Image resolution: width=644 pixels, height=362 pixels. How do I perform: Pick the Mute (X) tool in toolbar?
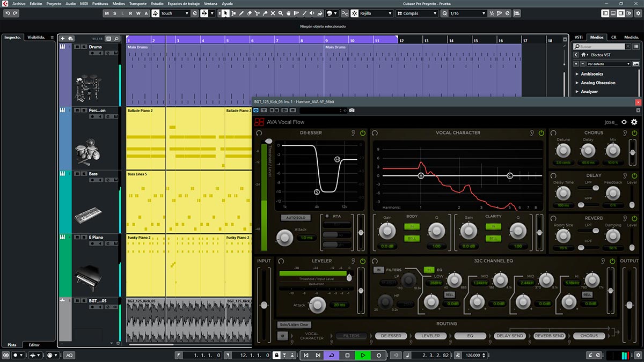pyautogui.click(x=273, y=13)
